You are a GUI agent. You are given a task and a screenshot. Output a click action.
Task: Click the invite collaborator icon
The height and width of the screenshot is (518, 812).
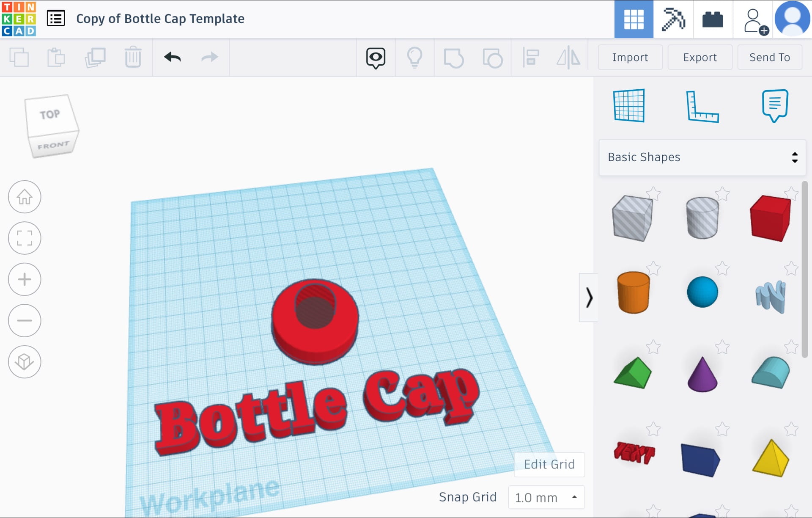tap(755, 22)
